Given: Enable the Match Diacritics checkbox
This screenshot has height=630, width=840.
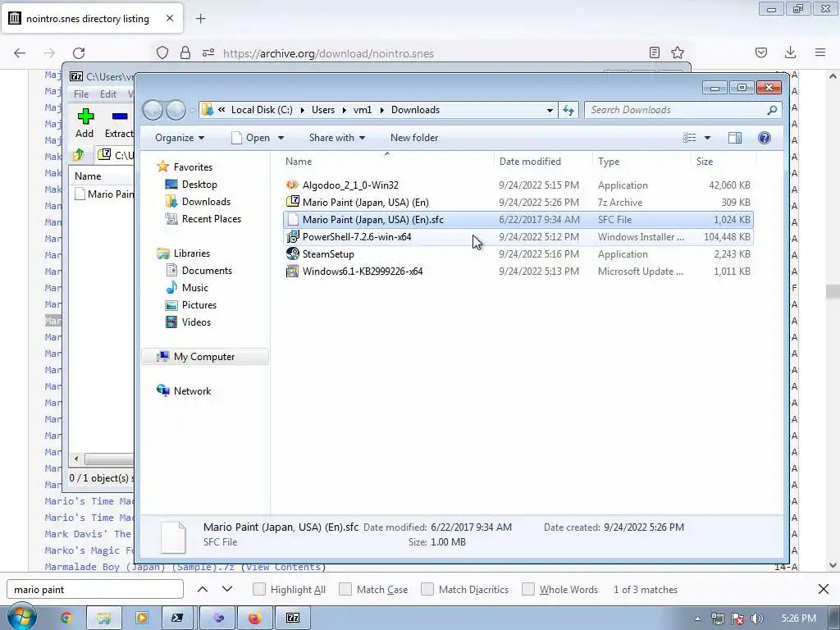Looking at the screenshot, I should click(427, 589).
